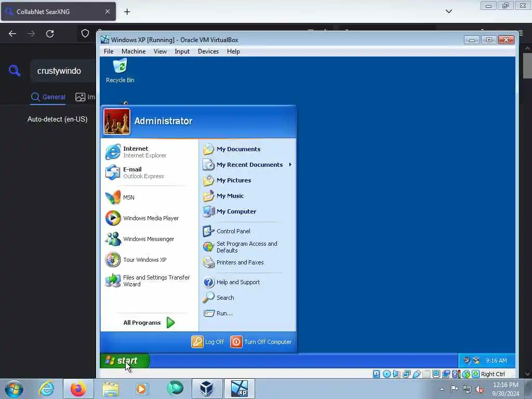Close the CollabNet SearXNG tab

coord(108,11)
